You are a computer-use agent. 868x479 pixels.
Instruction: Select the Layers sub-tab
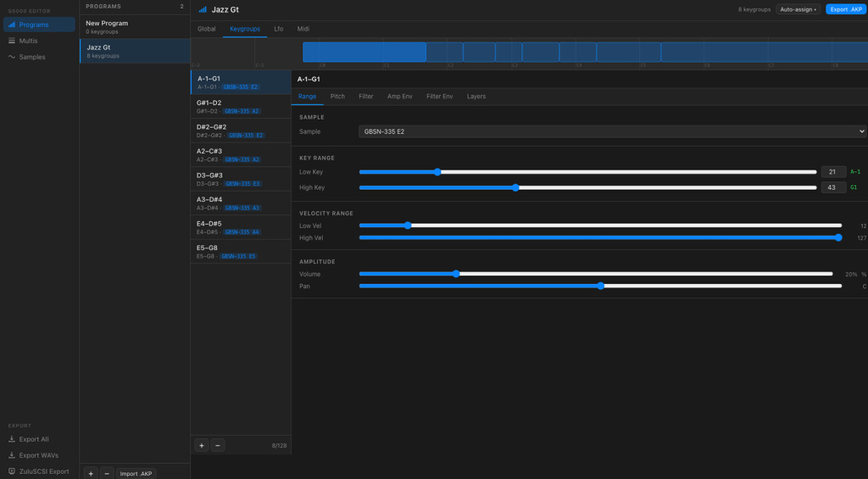coord(476,97)
